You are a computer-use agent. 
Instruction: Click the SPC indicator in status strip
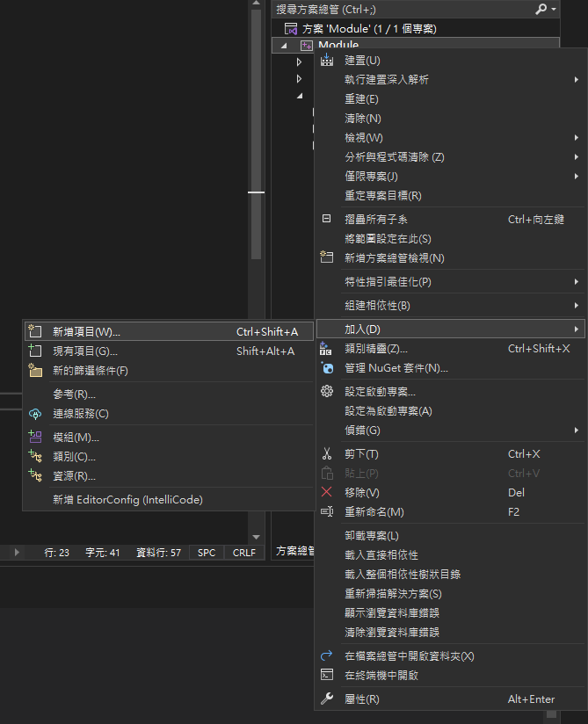(x=207, y=553)
